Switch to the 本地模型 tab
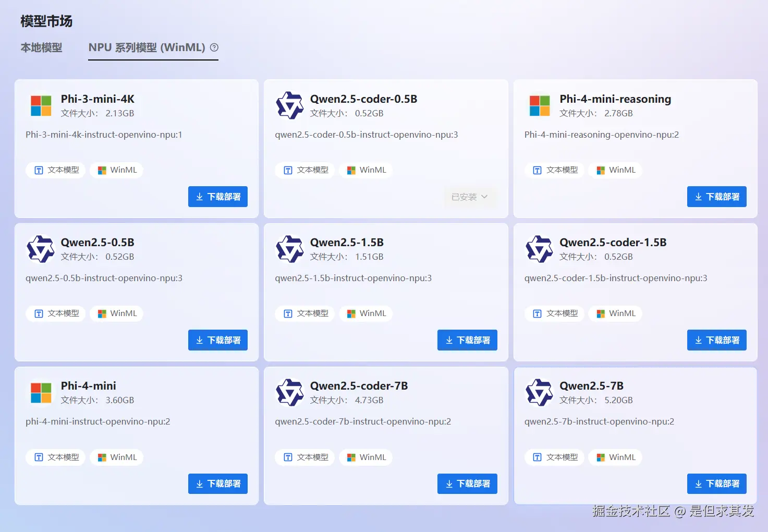The height and width of the screenshot is (532, 768). click(x=41, y=47)
